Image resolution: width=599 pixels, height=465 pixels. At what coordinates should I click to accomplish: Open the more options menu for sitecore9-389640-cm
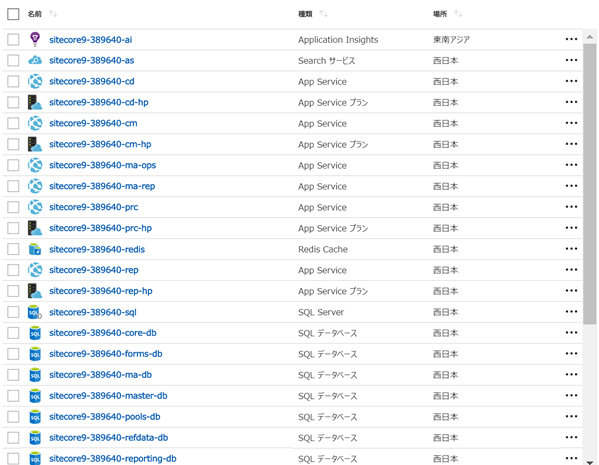coord(571,123)
